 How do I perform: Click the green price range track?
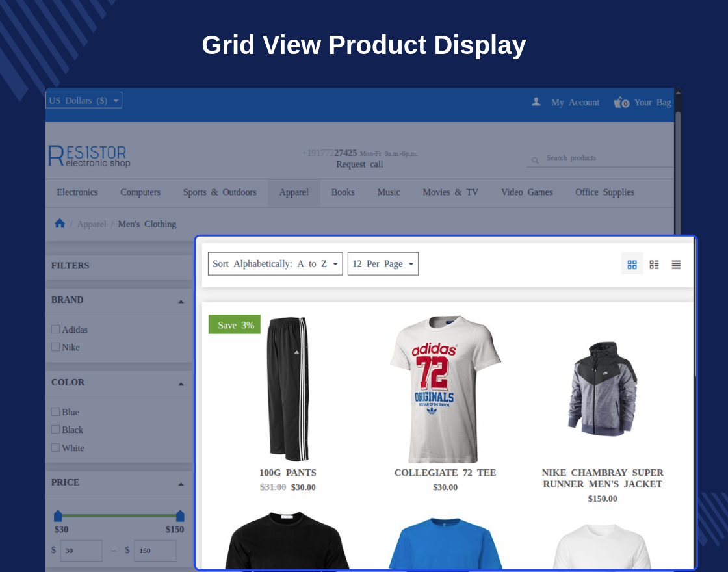pyautogui.click(x=119, y=515)
